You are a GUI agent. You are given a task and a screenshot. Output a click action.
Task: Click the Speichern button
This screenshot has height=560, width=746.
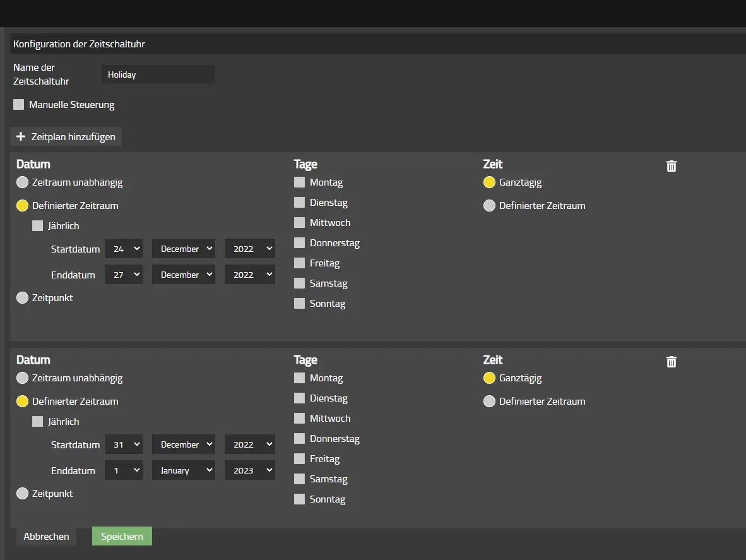click(x=122, y=536)
